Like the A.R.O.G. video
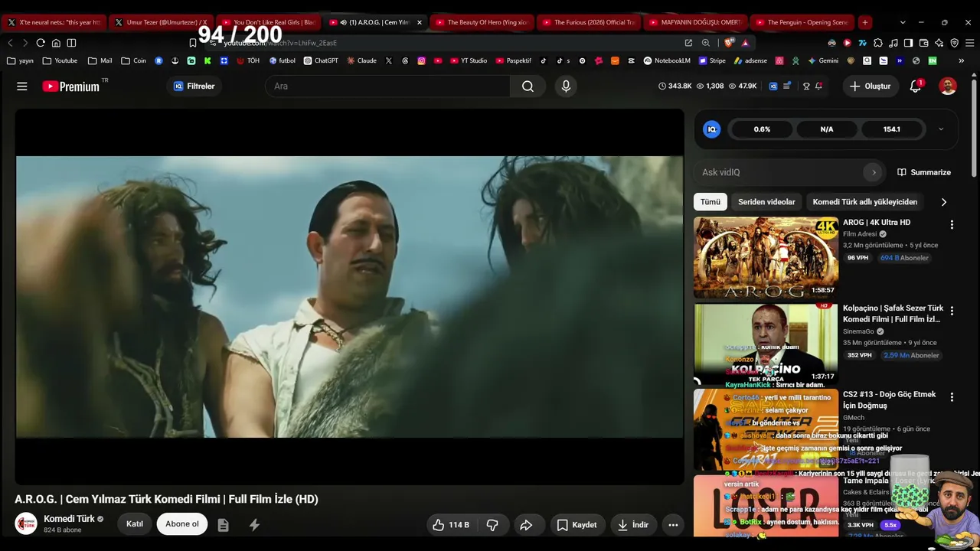This screenshot has height=551, width=980. click(x=451, y=525)
